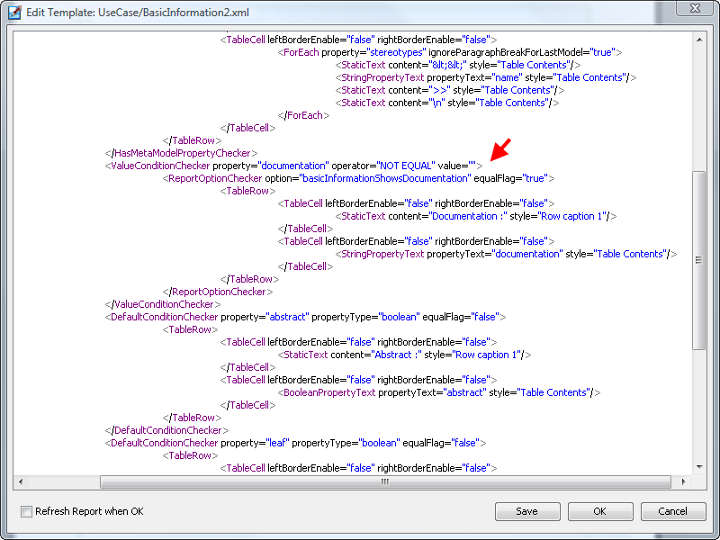720x540 pixels.
Task: Click the "Refresh Report when OK" label
Action: (x=90, y=511)
